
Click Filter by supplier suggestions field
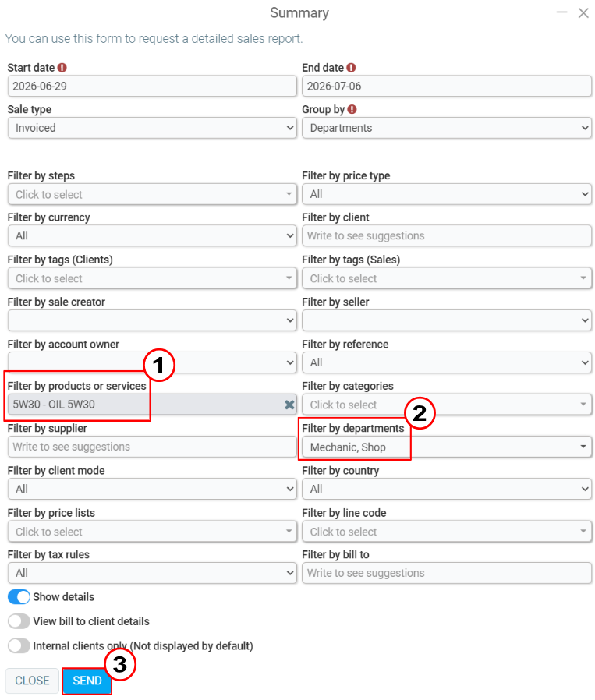pyautogui.click(x=152, y=447)
